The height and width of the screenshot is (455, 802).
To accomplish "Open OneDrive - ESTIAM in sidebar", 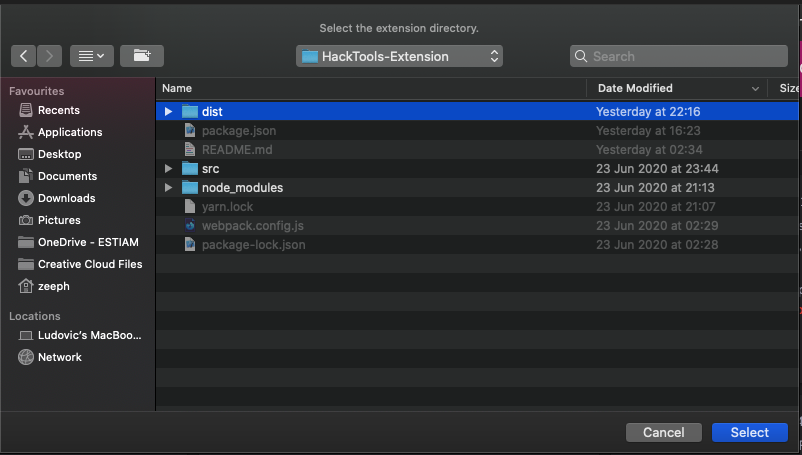I will tap(89, 242).
